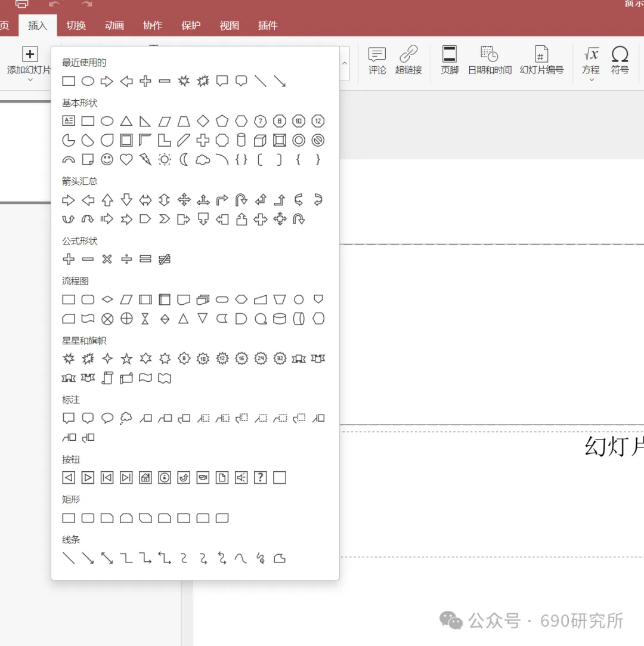
Task: Select the freeform polygon shape tool
Action: point(280,559)
